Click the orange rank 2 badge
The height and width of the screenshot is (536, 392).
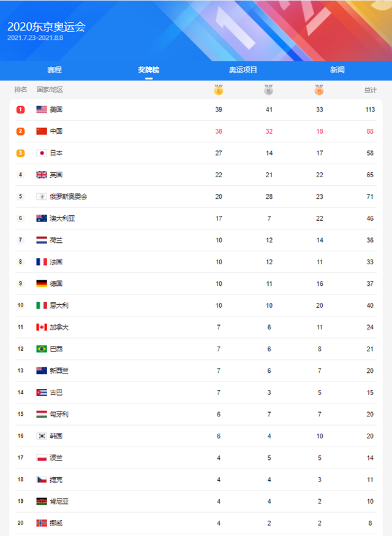pos(21,131)
